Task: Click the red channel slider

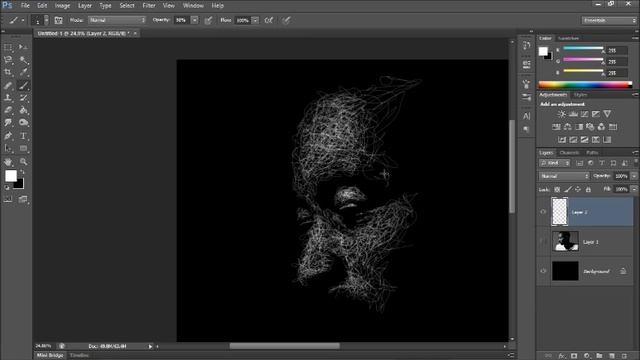Action: coord(584,49)
